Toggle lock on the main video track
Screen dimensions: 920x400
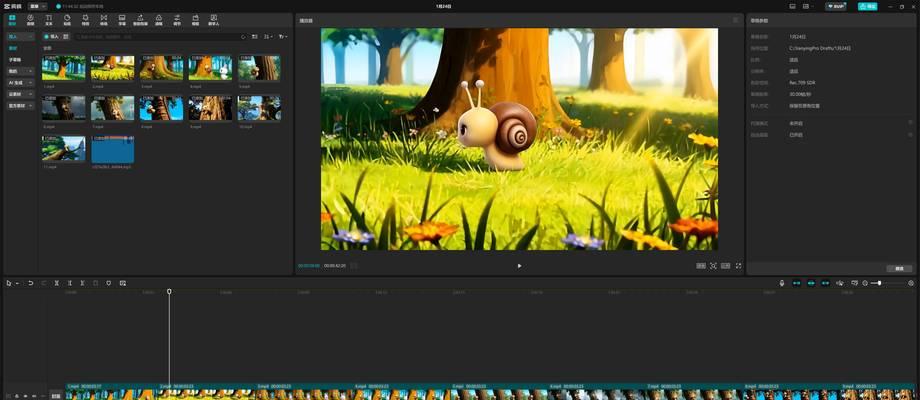tap(16, 396)
